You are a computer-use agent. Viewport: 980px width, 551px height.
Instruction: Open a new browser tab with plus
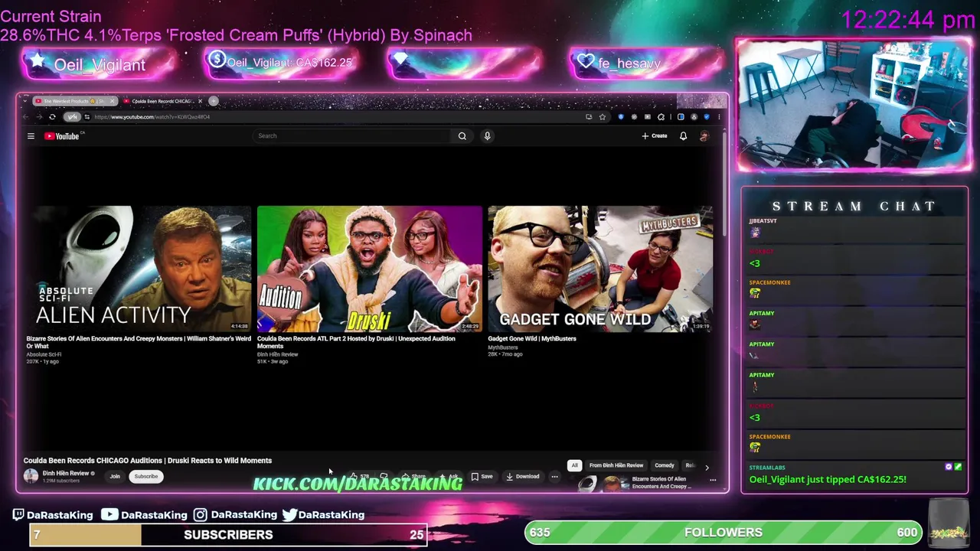(214, 101)
